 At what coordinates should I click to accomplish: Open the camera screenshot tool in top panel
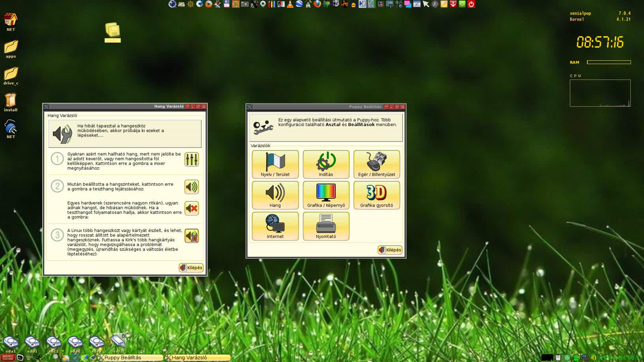(245, 4)
